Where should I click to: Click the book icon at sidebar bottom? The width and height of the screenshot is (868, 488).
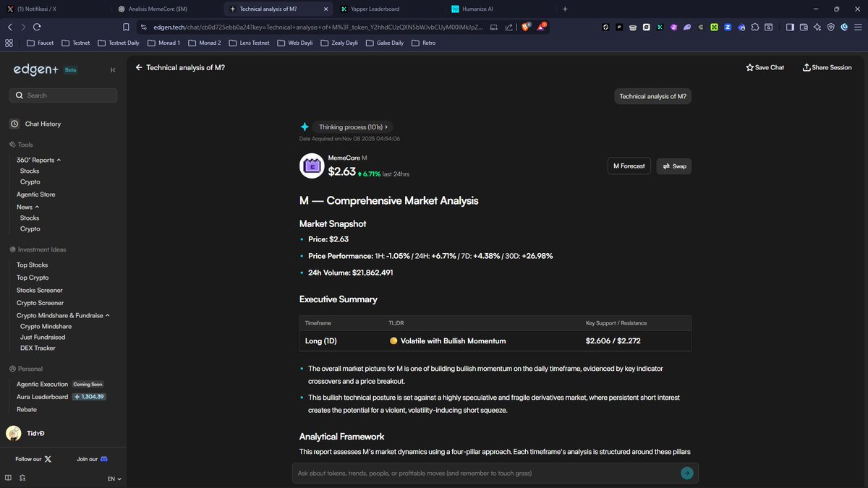tap(9, 478)
